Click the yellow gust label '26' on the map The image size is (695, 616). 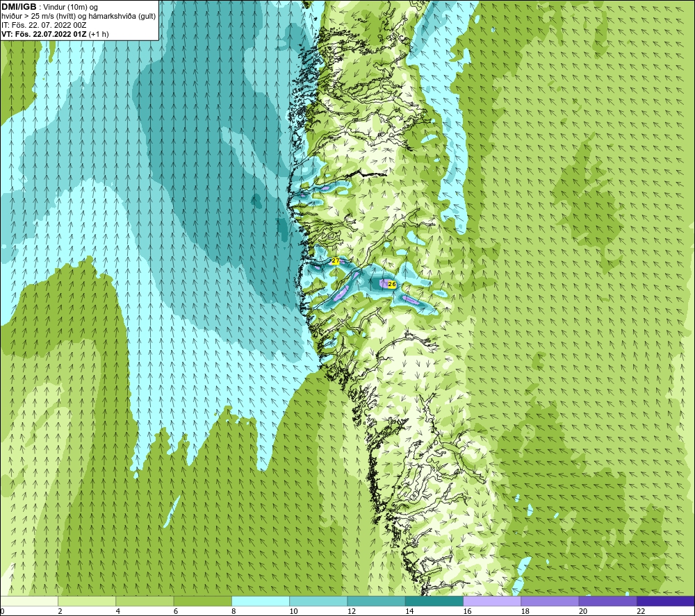392,284
